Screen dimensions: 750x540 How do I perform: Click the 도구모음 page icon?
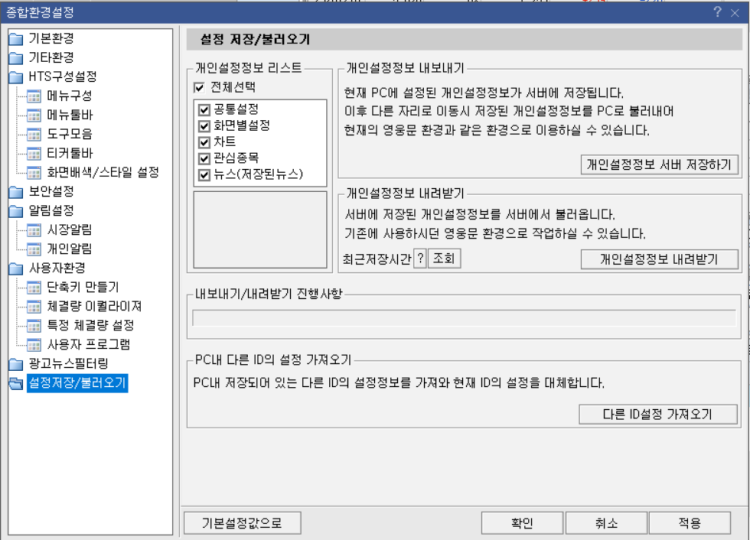pos(34,134)
